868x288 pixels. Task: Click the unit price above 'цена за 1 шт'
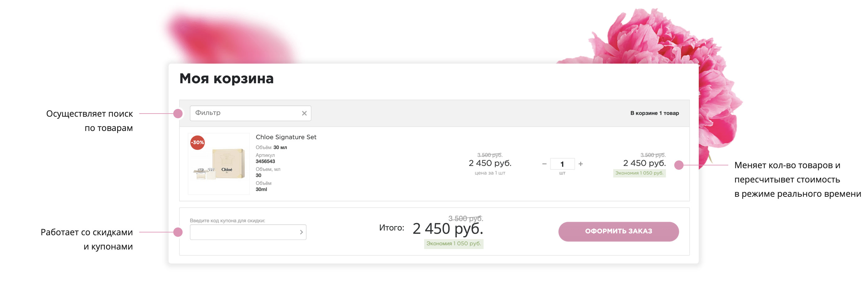pyautogui.click(x=490, y=163)
